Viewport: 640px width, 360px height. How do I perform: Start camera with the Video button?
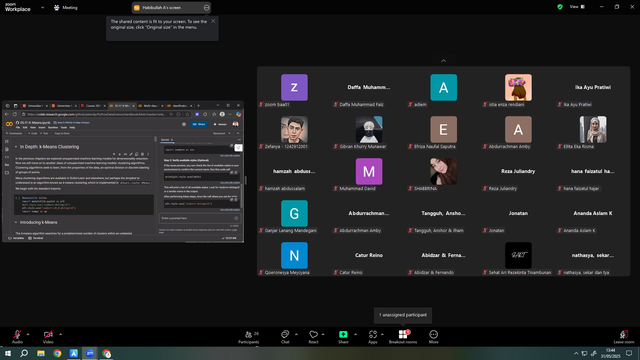48,336
